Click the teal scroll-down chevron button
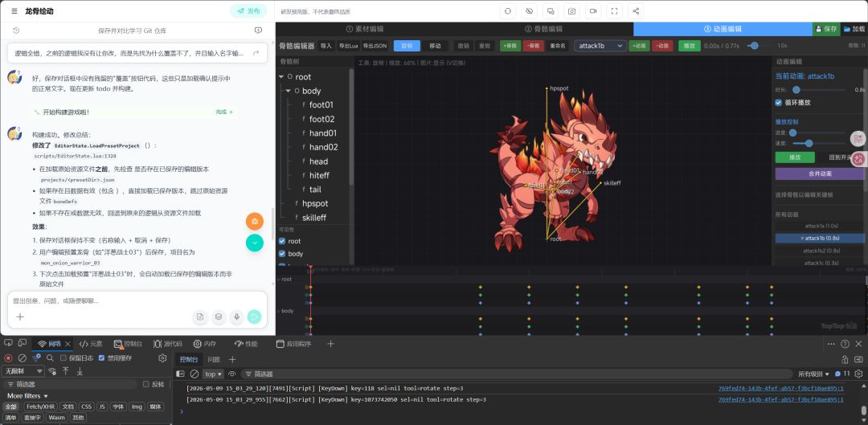Viewport: 868px width, 425px height. click(x=255, y=243)
